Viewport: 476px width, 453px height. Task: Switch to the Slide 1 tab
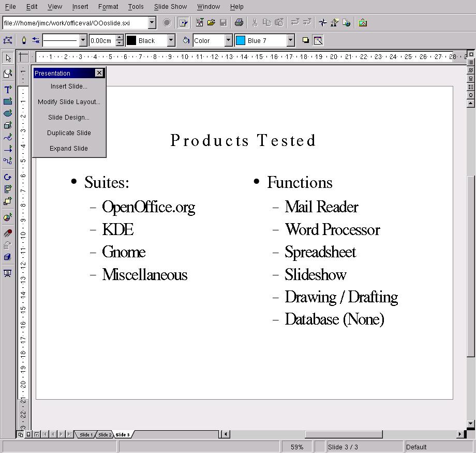coord(86,434)
